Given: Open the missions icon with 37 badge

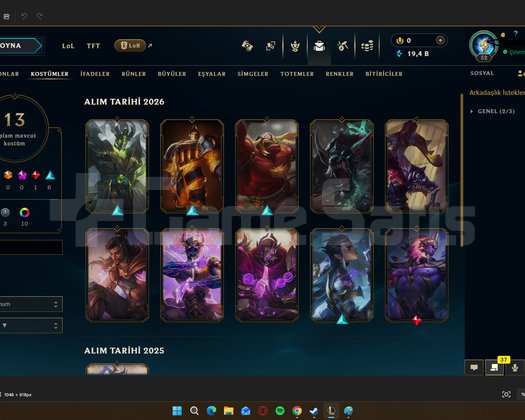Looking at the screenshot, I should [x=494, y=368].
